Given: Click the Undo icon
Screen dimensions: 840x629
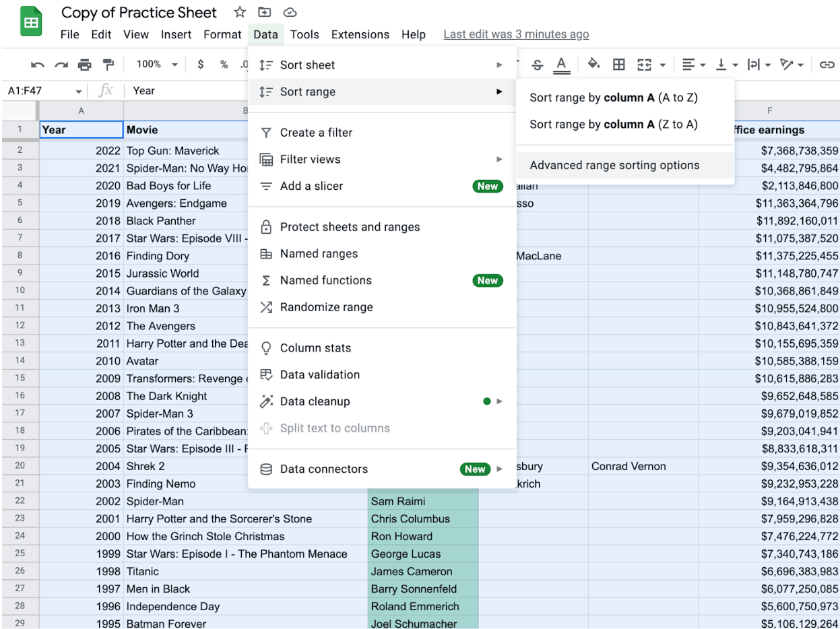Looking at the screenshot, I should coord(38,65).
